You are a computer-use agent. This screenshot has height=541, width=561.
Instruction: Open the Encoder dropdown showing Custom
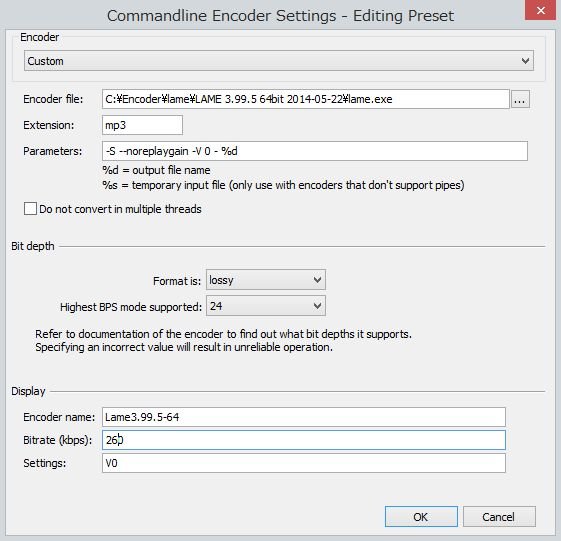279,61
